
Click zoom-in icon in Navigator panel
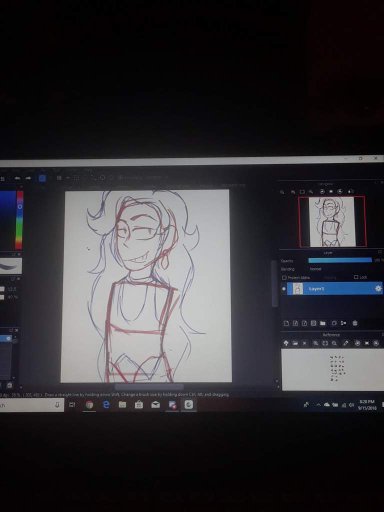pyautogui.click(x=282, y=192)
